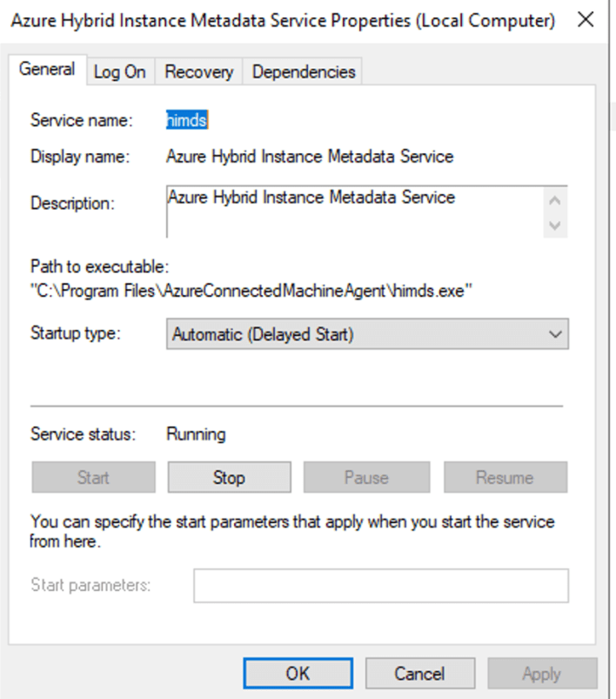
Task: Pause the running service
Action: [366, 477]
